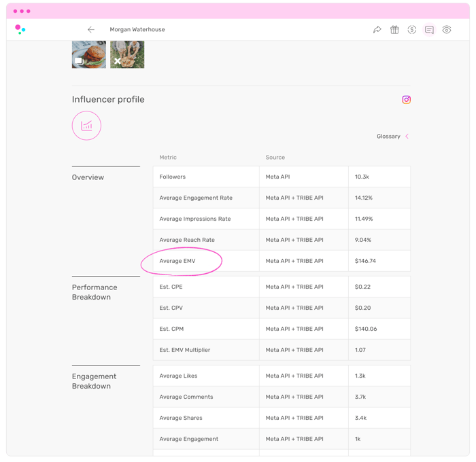Click the back arrow beside Morgan Waterhouse
The width and height of the screenshot is (476, 462).
tap(90, 30)
